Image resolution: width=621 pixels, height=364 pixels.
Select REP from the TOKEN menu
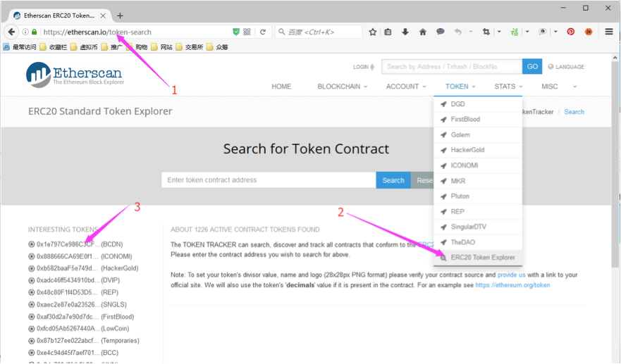[478, 212]
